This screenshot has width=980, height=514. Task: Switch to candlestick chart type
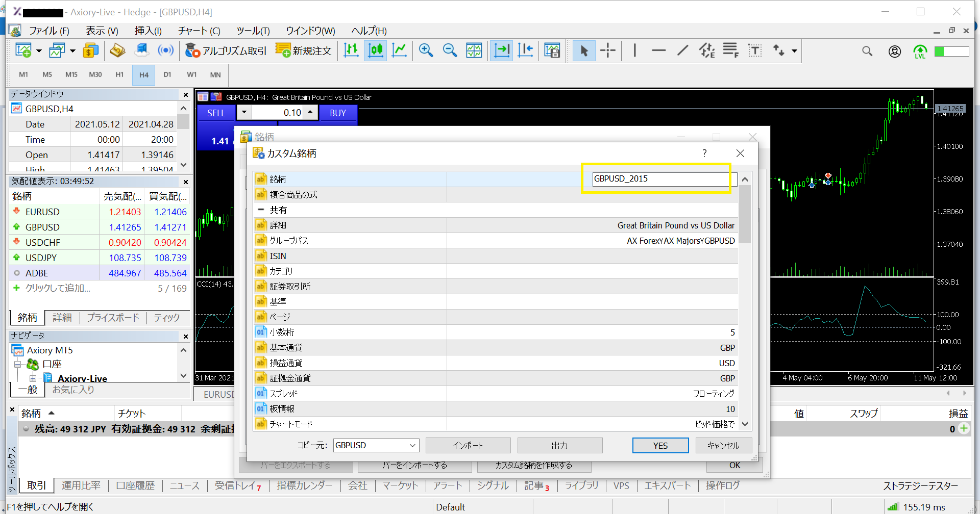point(376,50)
